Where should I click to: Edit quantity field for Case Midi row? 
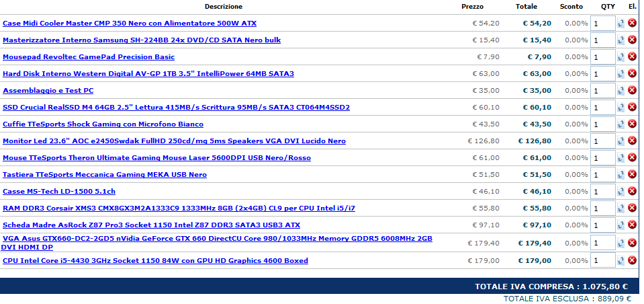click(603, 24)
